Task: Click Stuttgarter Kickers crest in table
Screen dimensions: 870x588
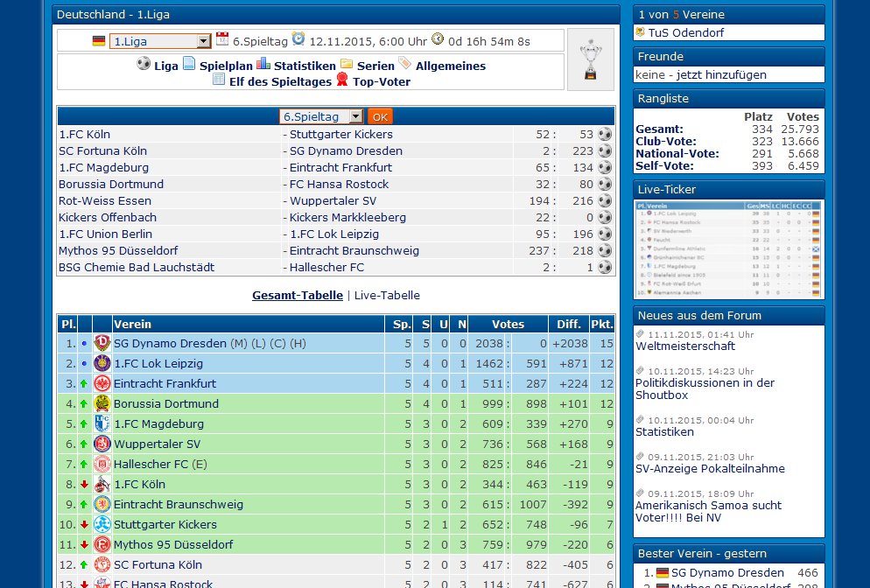Action: 102,524
